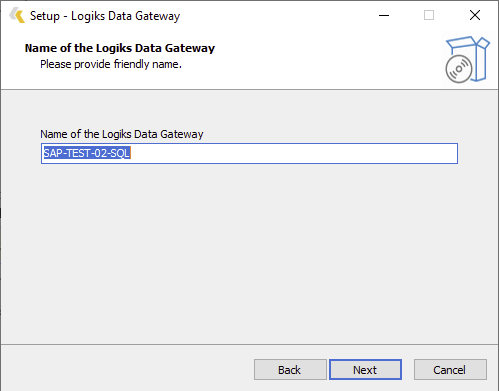The width and height of the screenshot is (499, 391).
Task: Click the bold page heading in the header
Action: [120, 48]
